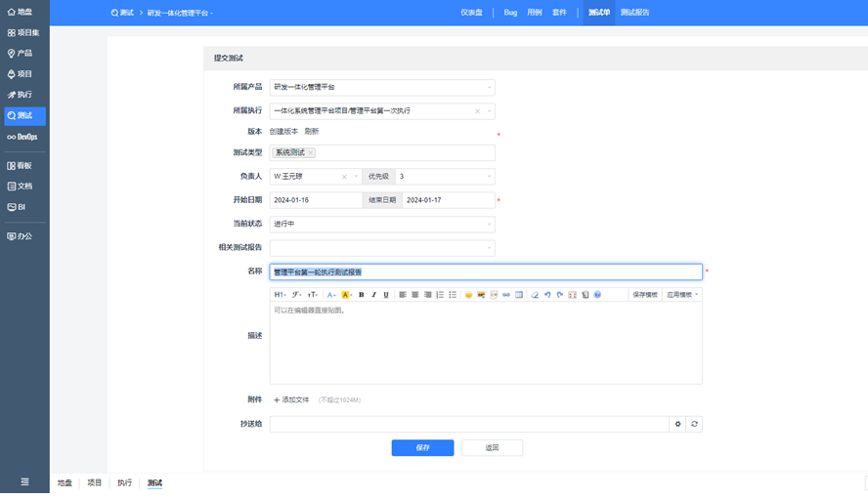868x499 pixels.
Task: Open the 应用模板 dropdown
Action: [682, 295]
